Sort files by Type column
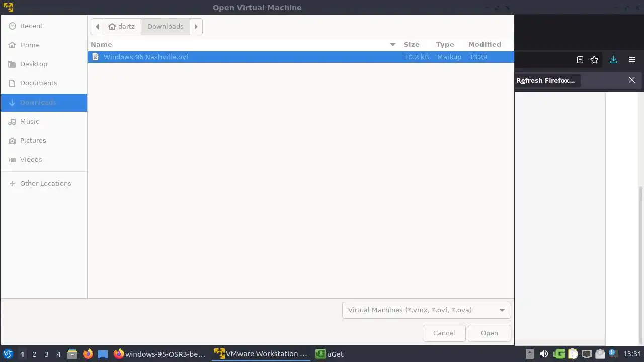This screenshot has width=644, height=362. click(x=445, y=44)
